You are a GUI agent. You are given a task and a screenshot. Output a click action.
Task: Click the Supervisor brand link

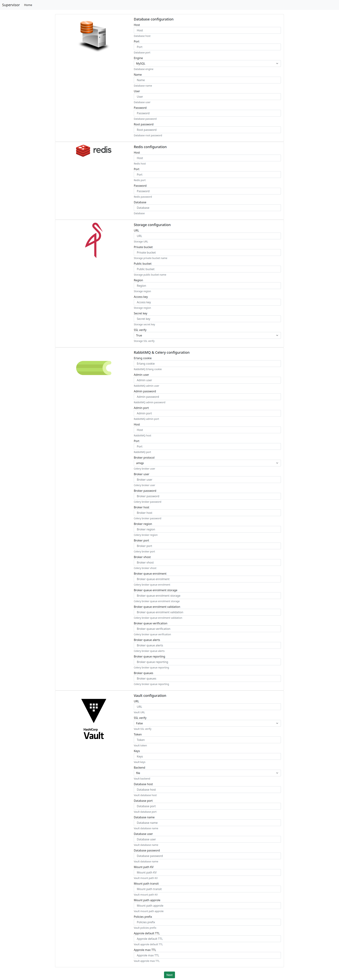[x=11, y=5]
